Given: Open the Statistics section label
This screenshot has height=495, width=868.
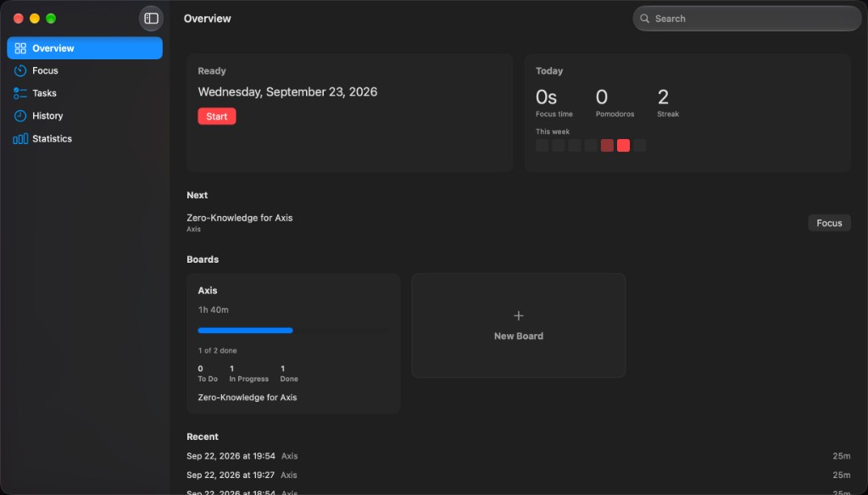Looking at the screenshot, I should click(52, 138).
